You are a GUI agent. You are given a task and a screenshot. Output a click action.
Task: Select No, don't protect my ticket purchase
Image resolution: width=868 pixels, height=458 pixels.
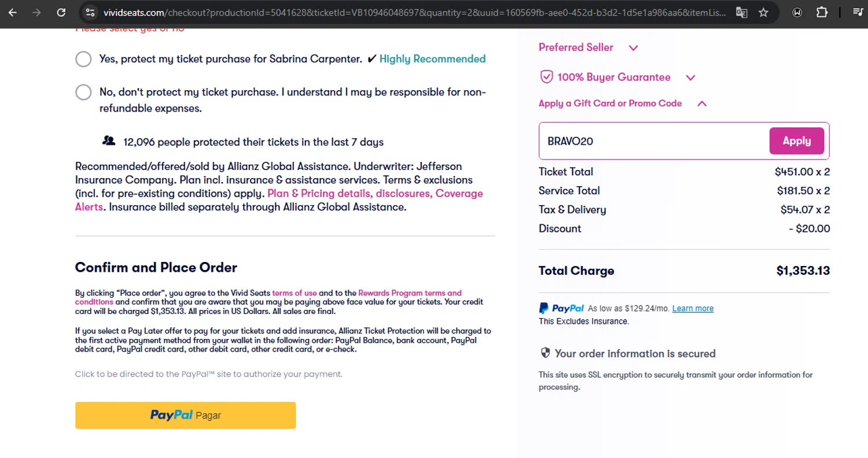[x=83, y=93]
